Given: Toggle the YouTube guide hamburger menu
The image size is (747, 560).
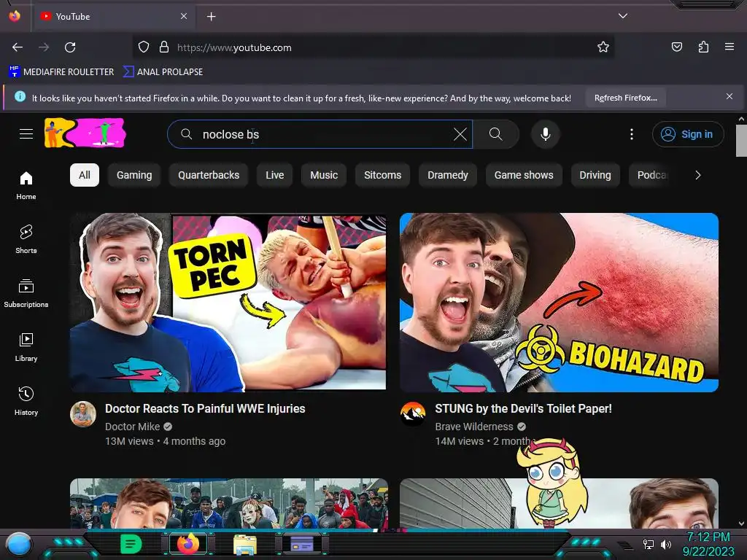Looking at the screenshot, I should point(26,134).
